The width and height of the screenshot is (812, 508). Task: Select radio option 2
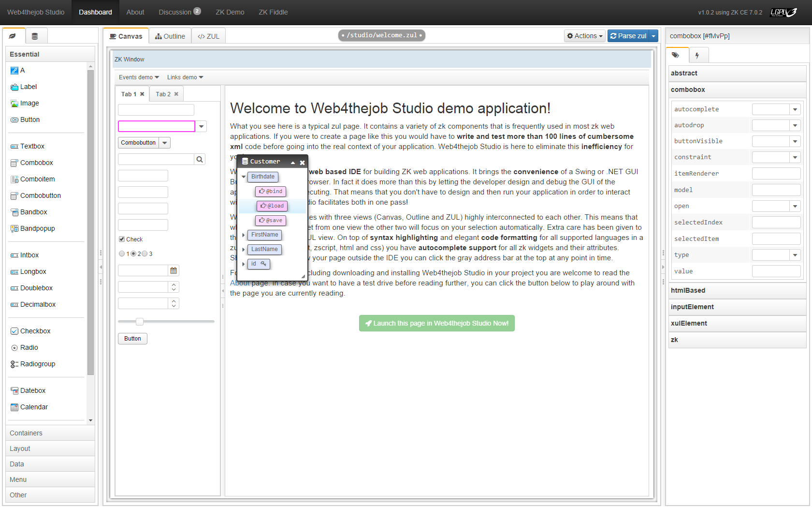pyautogui.click(x=133, y=254)
